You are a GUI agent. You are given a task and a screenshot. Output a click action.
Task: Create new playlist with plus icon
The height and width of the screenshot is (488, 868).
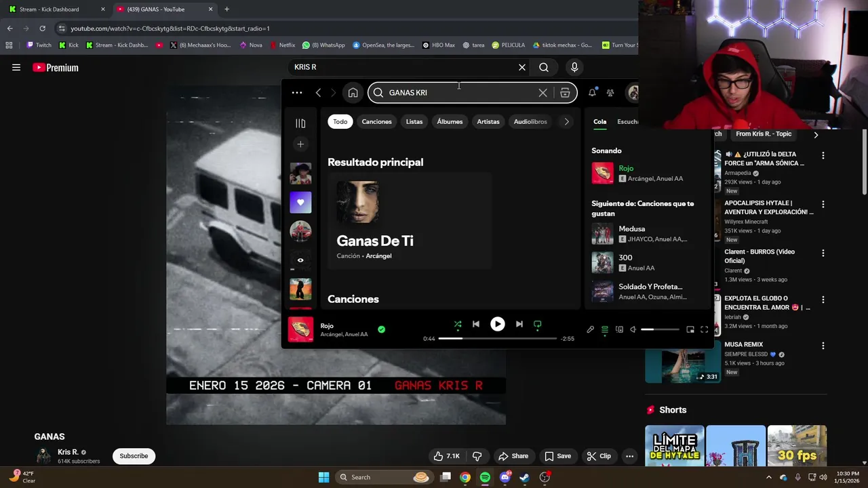[300, 144]
